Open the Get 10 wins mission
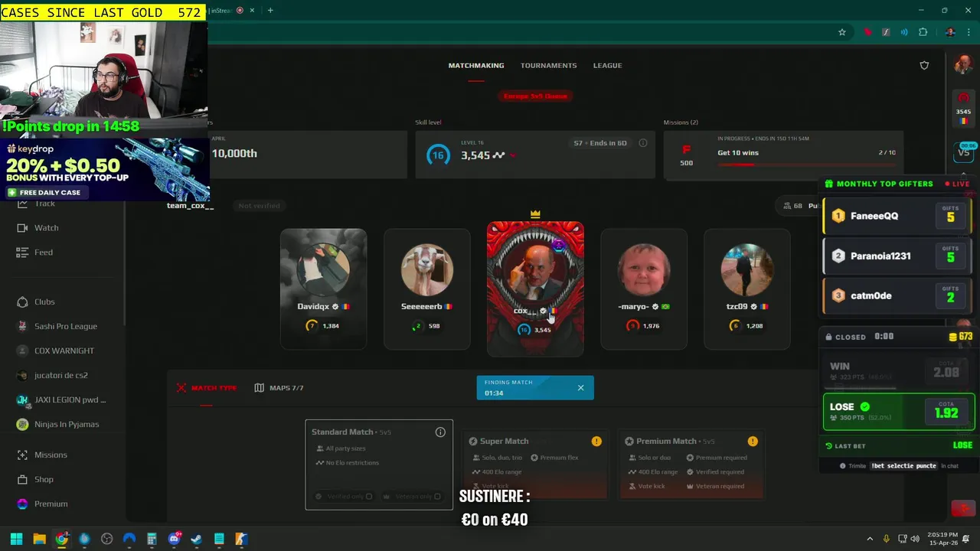 tap(783, 154)
